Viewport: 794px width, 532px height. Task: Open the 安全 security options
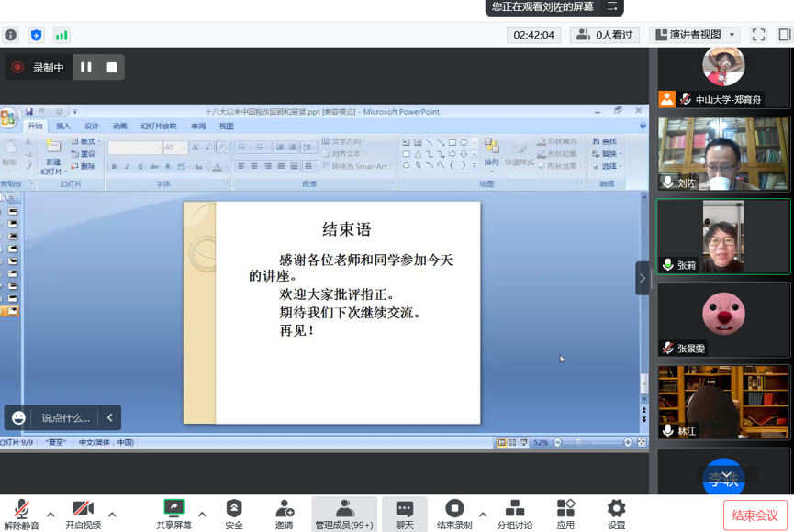[234, 514]
